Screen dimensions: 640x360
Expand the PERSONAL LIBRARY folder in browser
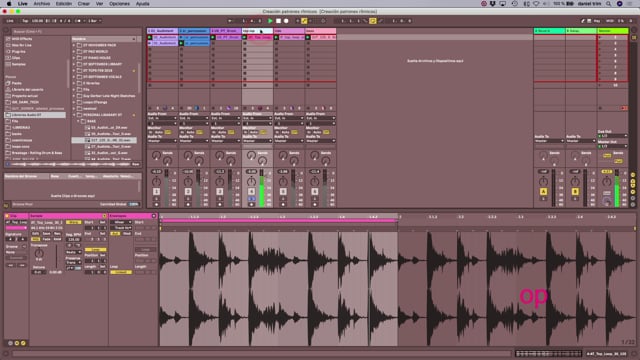click(75, 115)
